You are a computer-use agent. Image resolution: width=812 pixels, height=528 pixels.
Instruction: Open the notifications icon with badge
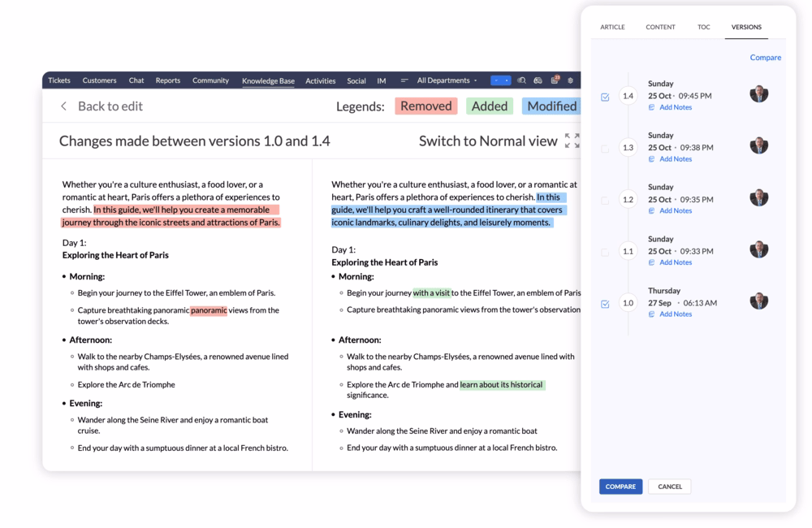pos(555,80)
